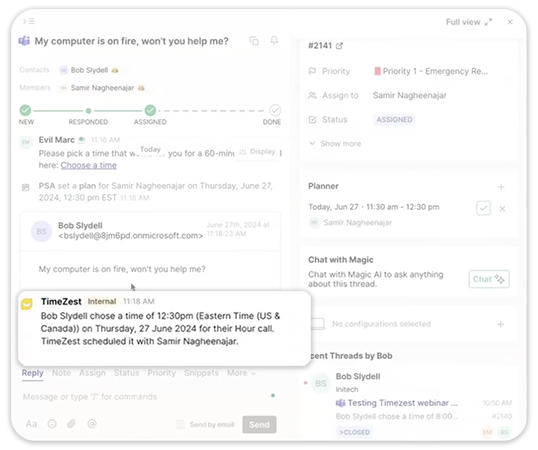Switch to the Note tab

(61, 373)
